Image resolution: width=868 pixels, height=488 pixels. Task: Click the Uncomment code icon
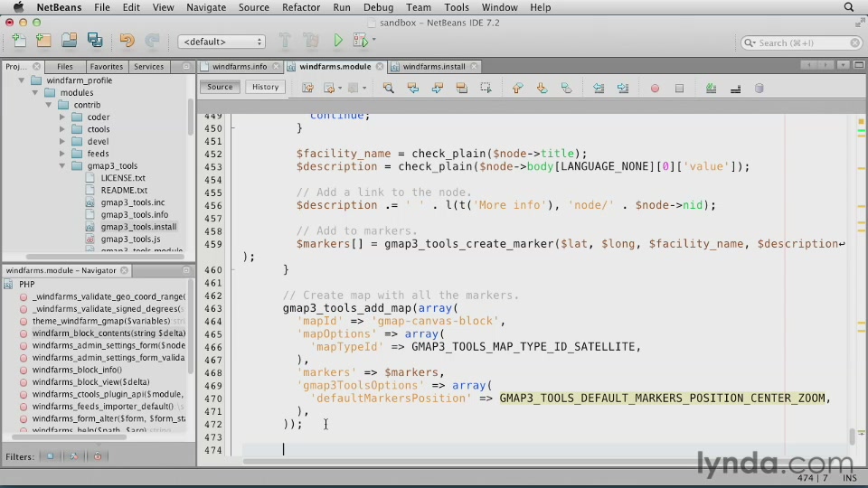click(x=736, y=89)
